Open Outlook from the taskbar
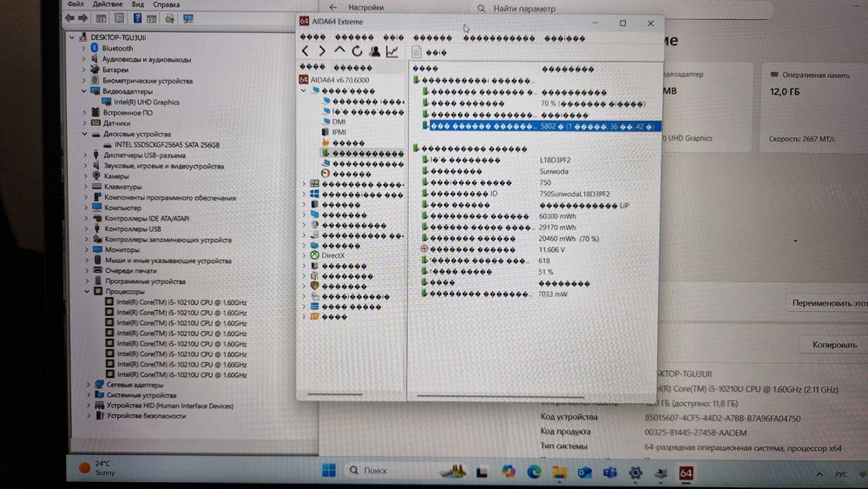This screenshot has width=868, height=489. click(584, 472)
